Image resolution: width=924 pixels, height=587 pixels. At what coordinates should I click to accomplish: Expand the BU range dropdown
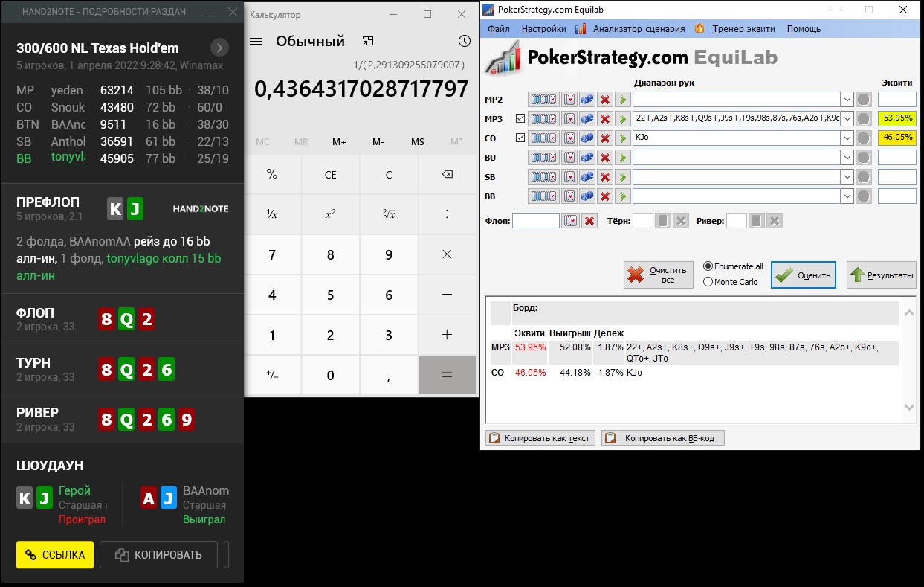[x=847, y=157]
